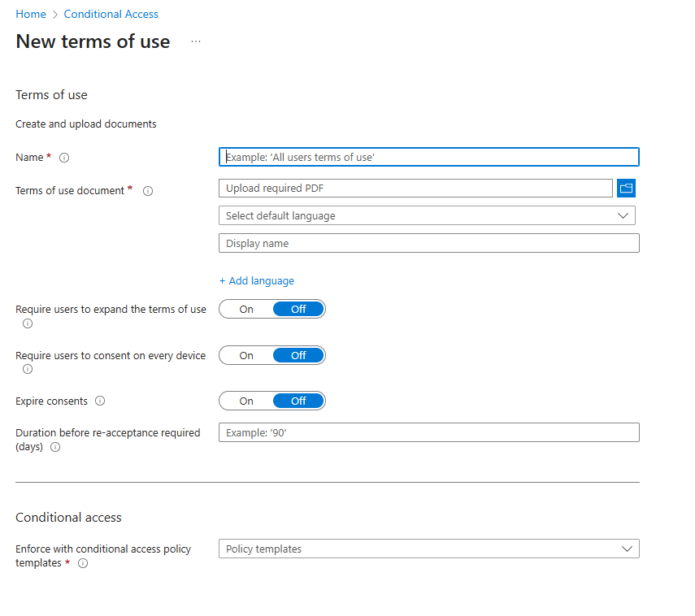Viewport: 695px width, 616px height.
Task: Go to Home breadcrumb link
Action: tap(31, 14)
